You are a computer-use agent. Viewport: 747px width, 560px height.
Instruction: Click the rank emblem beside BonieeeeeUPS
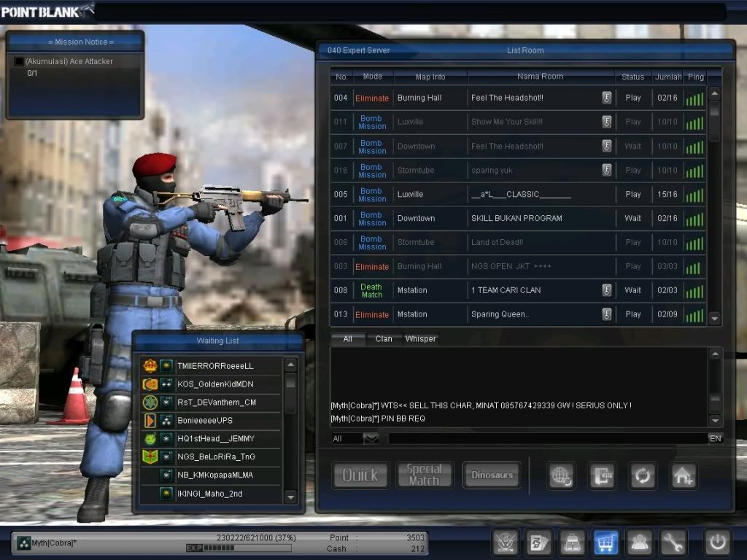[150, 421]
